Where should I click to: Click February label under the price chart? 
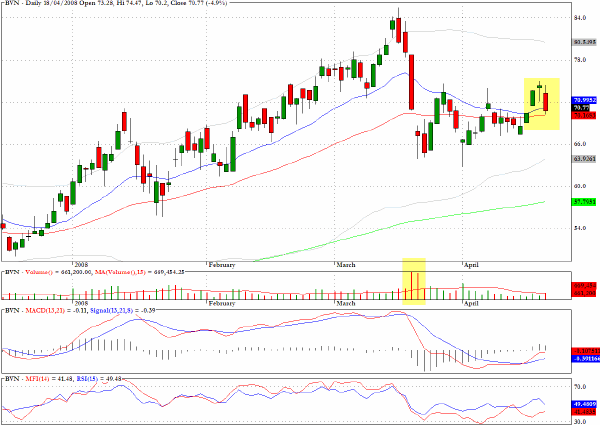pyautogui.click(x=222, y=265)
